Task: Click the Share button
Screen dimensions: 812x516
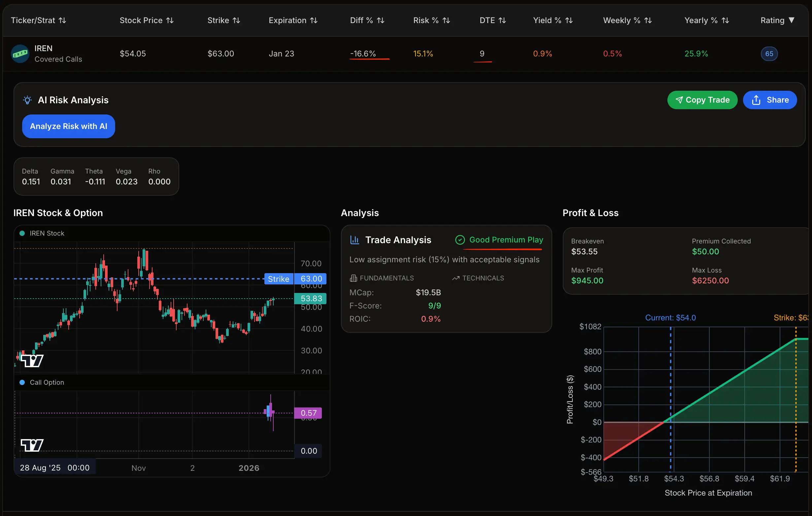Action: (770, 100)
